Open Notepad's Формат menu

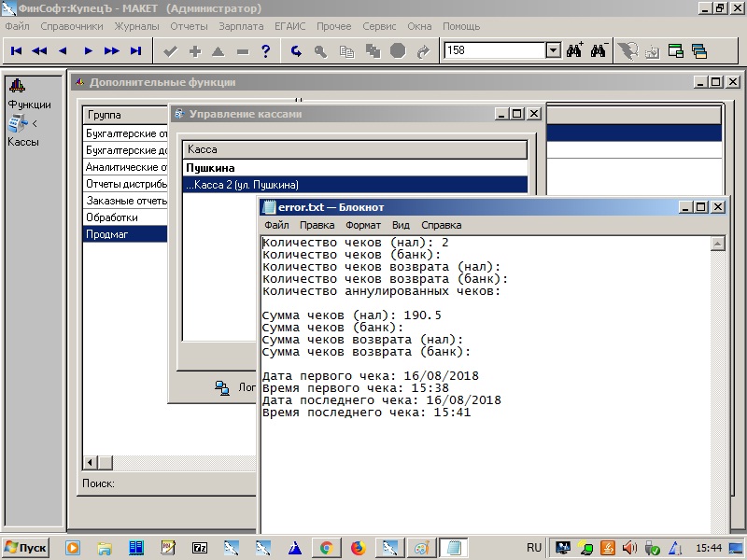[x=362, y=225]
